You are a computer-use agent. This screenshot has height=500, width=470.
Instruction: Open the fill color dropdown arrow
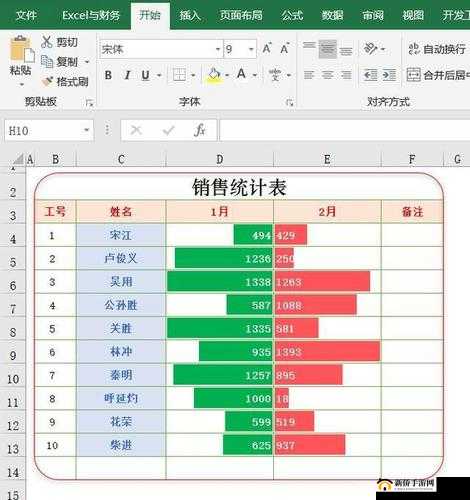[227, 75]
